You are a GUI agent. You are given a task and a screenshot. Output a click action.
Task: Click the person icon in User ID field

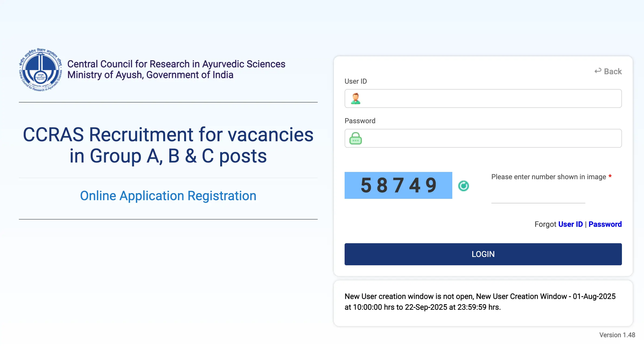coord(356,98)
